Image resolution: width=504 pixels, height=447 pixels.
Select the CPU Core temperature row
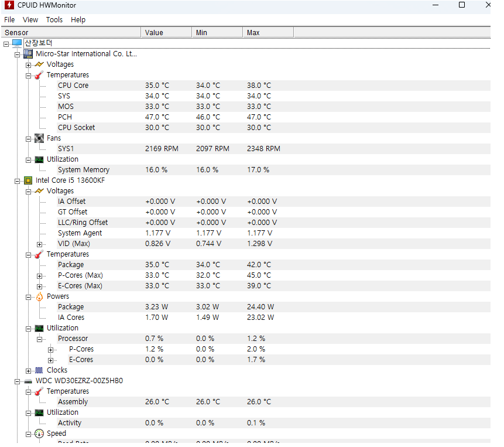[x=273, y=86]
